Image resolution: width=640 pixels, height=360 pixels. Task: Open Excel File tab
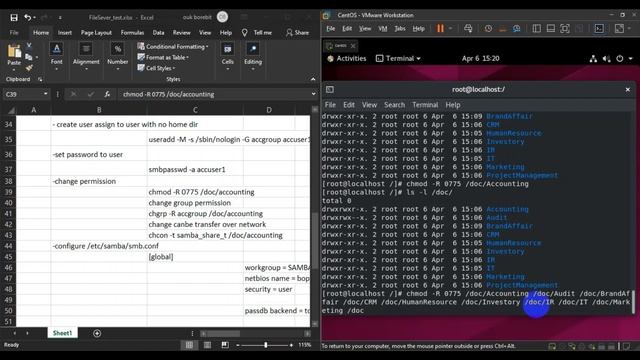14,33
